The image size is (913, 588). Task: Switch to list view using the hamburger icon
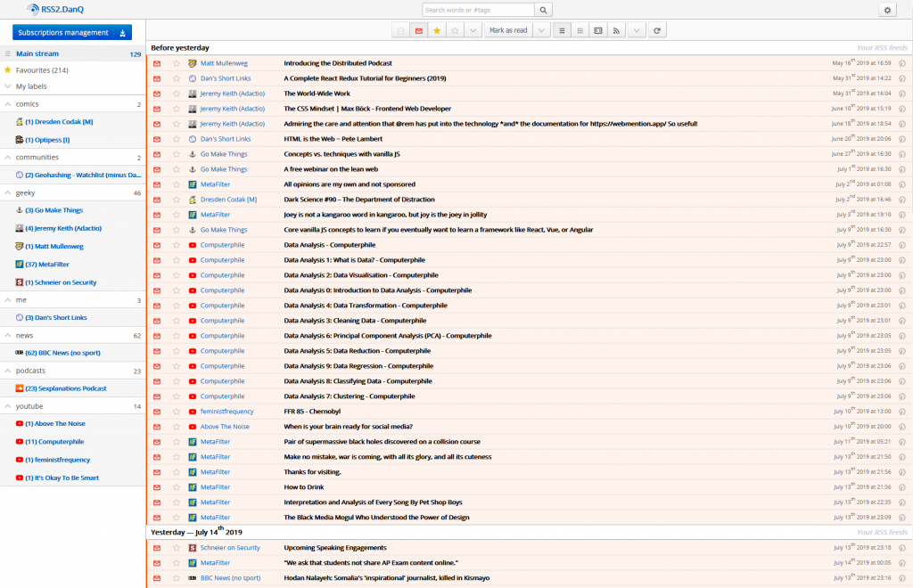562,30
